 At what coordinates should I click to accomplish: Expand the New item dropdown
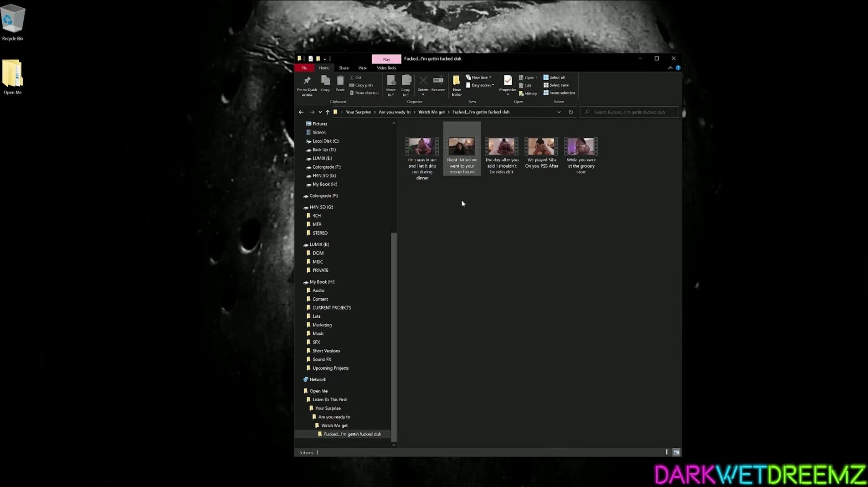478,78
